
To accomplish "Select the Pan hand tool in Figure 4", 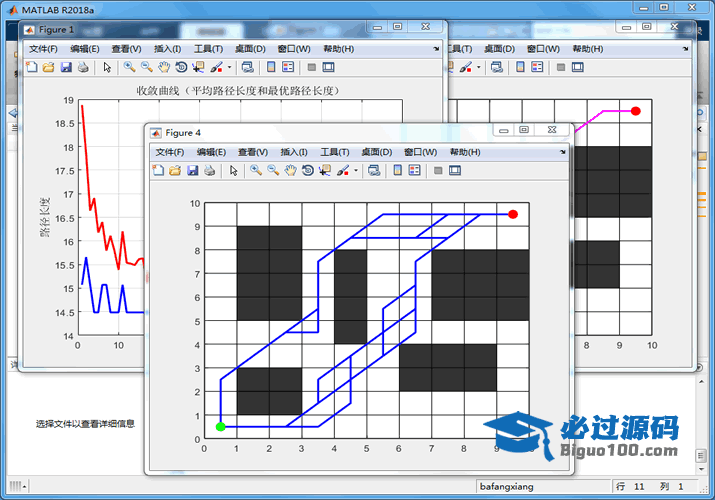I will [290, 171].
